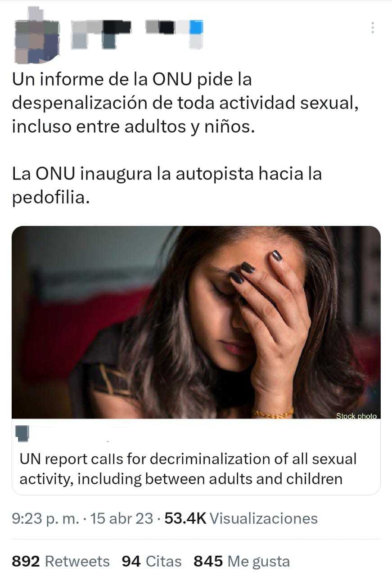Click the 'Stock photo' caption on image
The height and width of the screenshot is (576, 392).
click(x=356, y=416)
